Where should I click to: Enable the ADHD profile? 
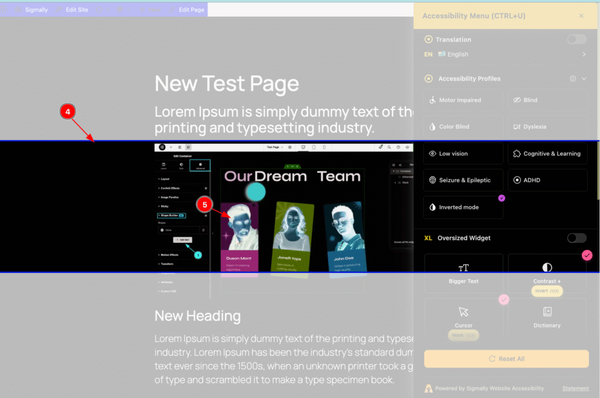point(547,180)
